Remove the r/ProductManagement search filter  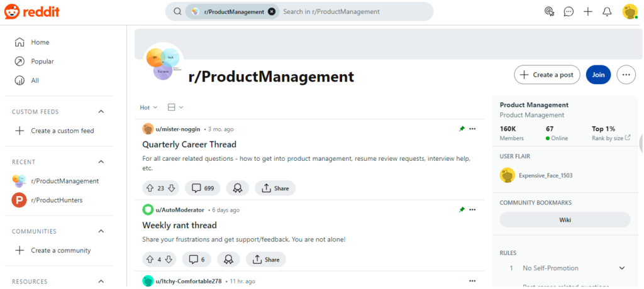(272, 11)
